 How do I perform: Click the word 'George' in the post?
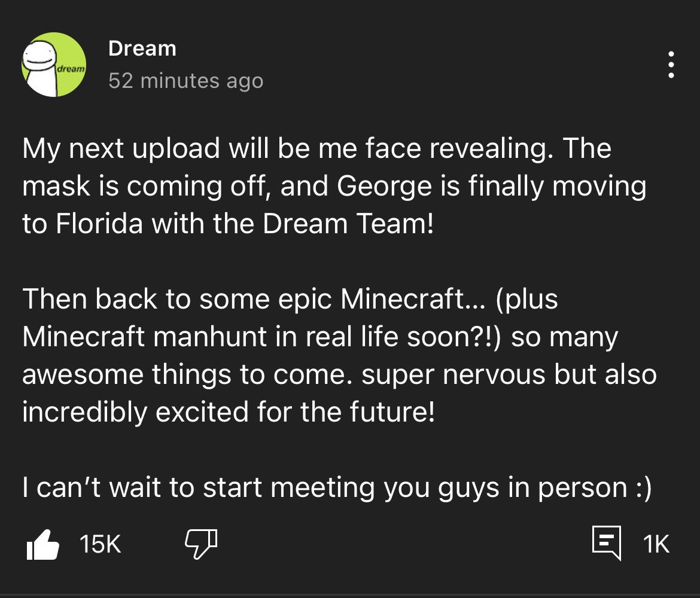(384, 187)
